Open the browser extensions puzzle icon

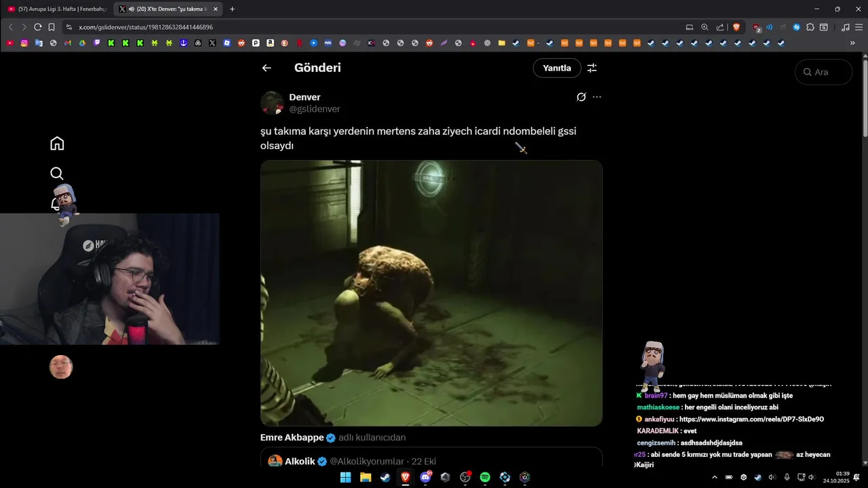point(810,27)
